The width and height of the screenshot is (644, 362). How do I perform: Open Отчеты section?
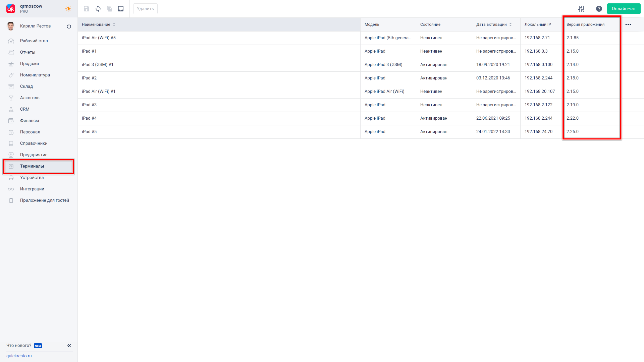click(x=28, y=52)
